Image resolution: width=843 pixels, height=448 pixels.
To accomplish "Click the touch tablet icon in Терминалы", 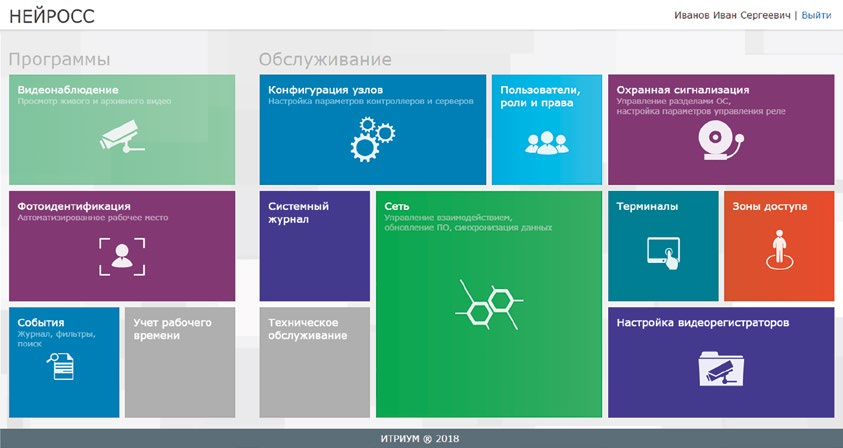I will click(x=663, y=253).
